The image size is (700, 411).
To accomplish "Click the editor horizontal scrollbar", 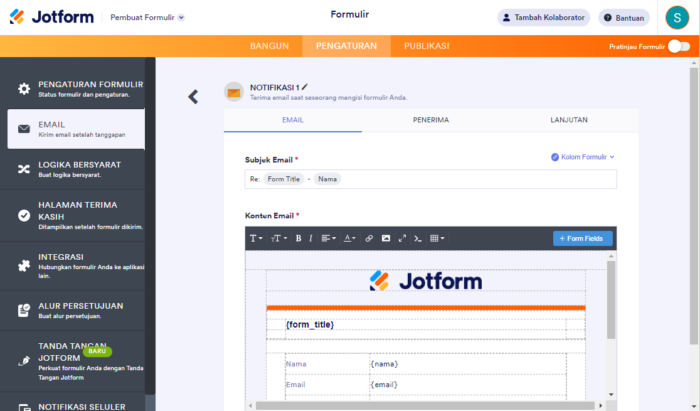I will [x=425, y=406].
